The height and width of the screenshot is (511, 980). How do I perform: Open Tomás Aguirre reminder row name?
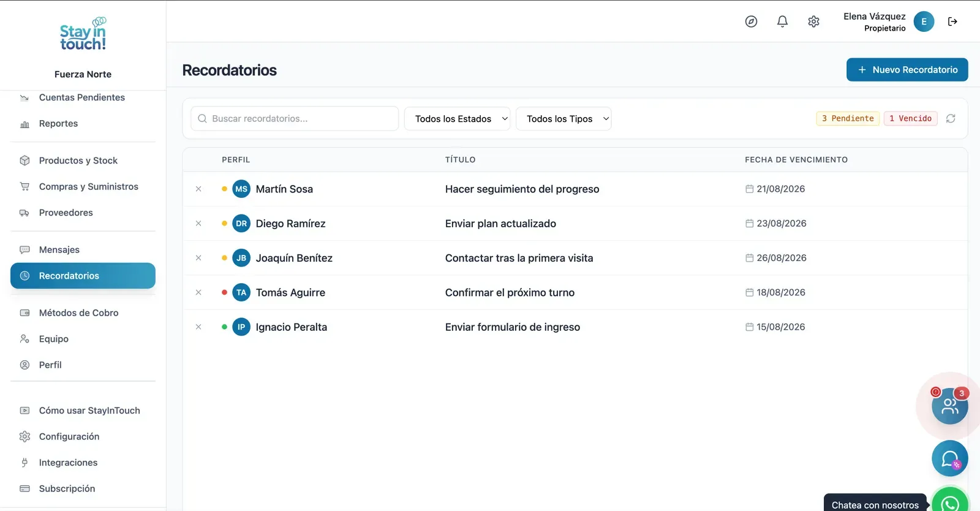pyautogui.click(x=290, y=293)
